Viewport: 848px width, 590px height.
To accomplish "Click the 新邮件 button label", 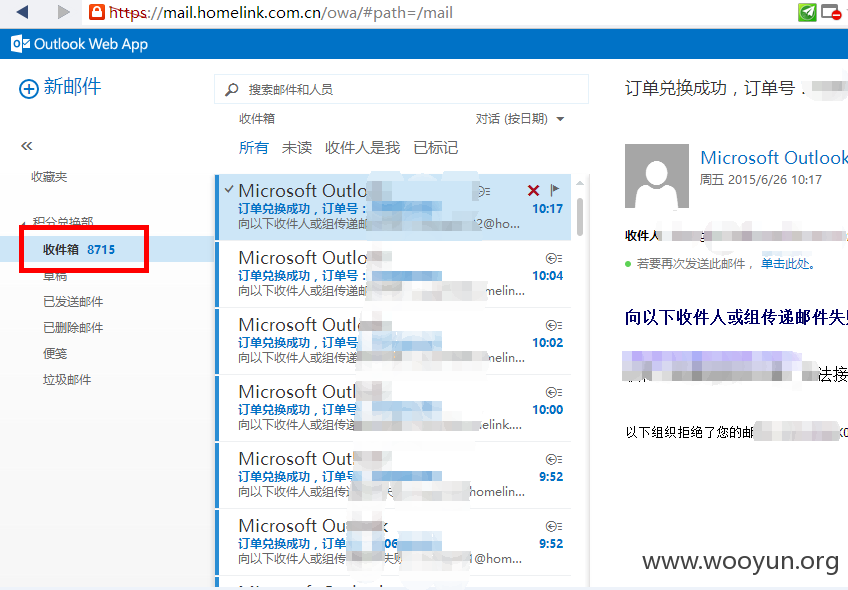I will click(x=72, y=87).
